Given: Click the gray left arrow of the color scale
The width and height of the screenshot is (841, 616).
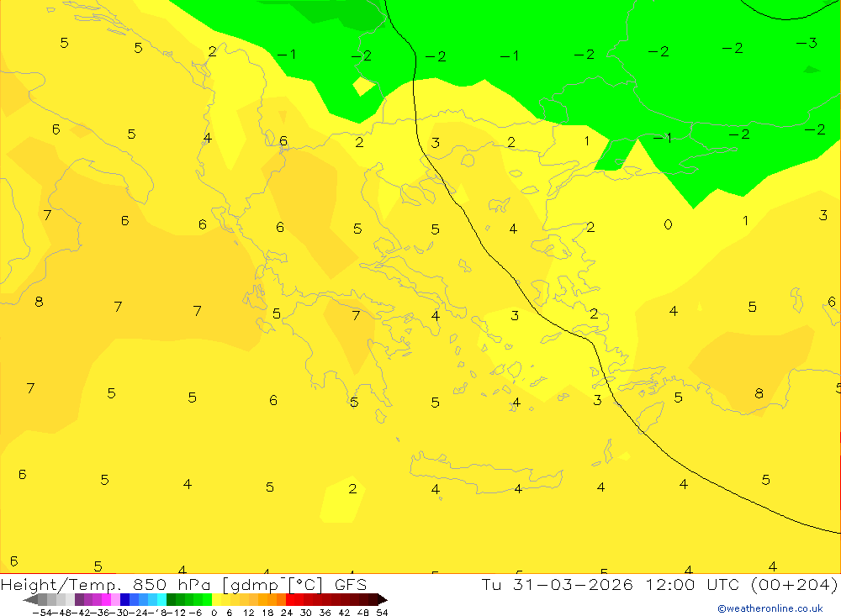Looking at the screenshot, I should point(30,600).
